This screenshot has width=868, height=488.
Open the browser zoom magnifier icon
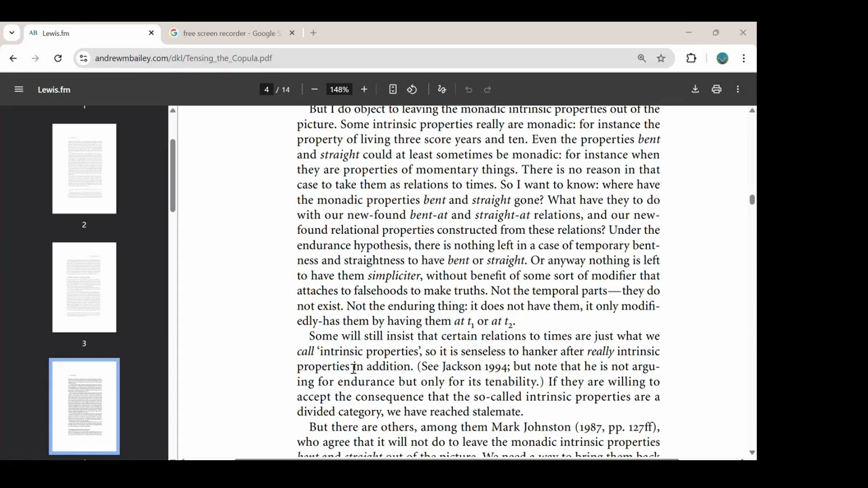pyautogui.click(x=642, y=58)
